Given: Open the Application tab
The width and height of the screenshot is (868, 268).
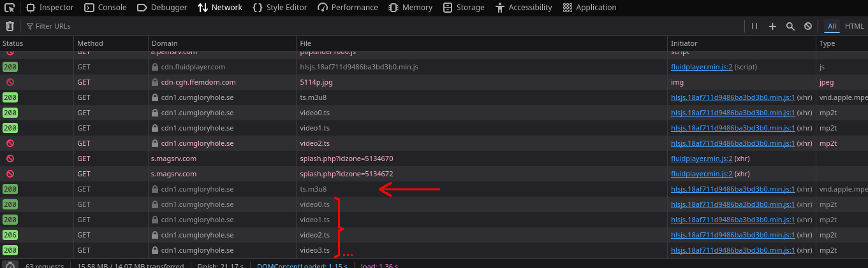Looking at the screenshot, I should tap(590, 8).
